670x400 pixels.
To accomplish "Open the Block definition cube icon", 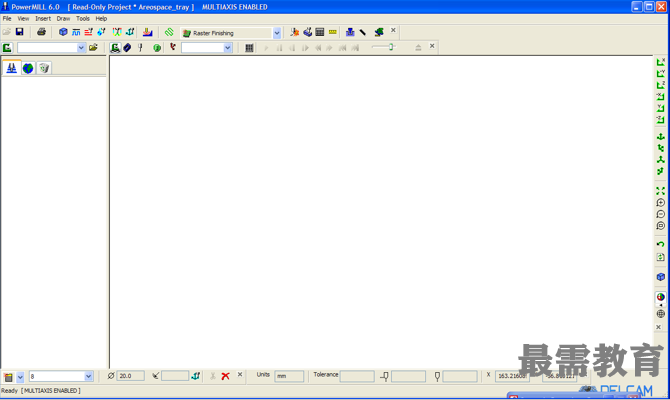I will [x=63, y=32].
